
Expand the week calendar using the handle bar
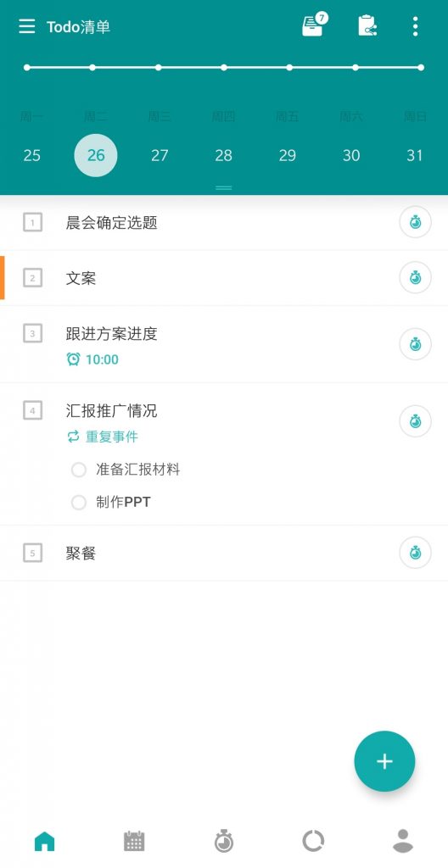point(223,187)
